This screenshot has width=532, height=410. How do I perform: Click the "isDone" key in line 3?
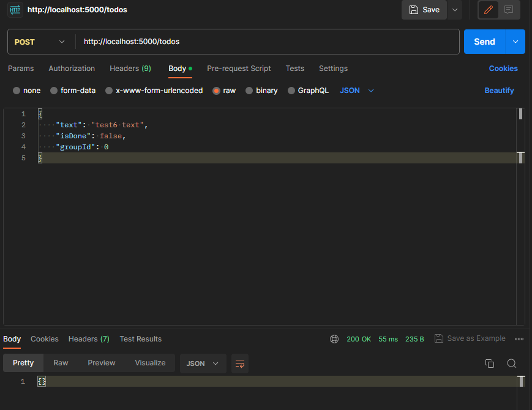pos(73,136)
